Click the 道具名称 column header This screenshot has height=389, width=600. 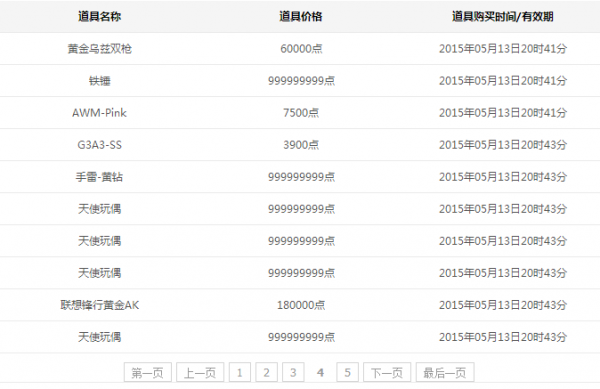[99, 16]
